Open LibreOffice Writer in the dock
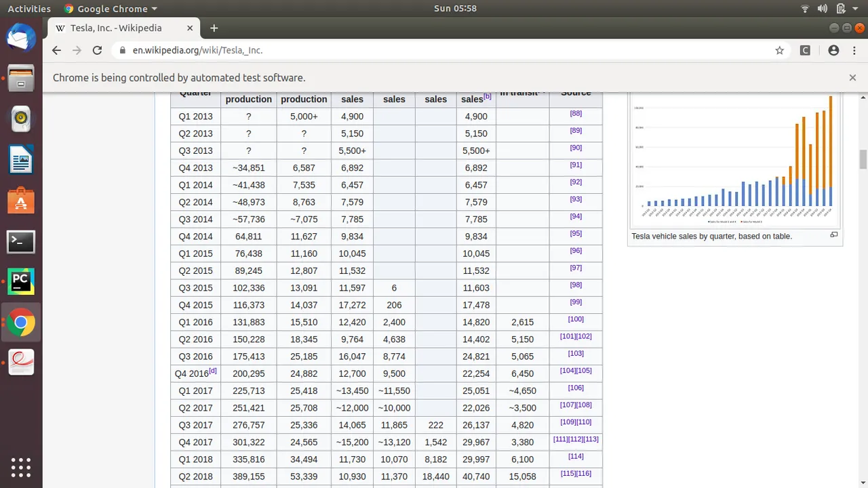This screenshot has width=868, height=488. coord(21,161)
